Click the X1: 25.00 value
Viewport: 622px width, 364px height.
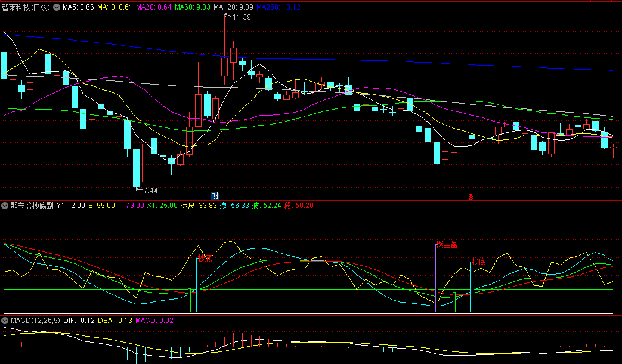pos(162,206)
